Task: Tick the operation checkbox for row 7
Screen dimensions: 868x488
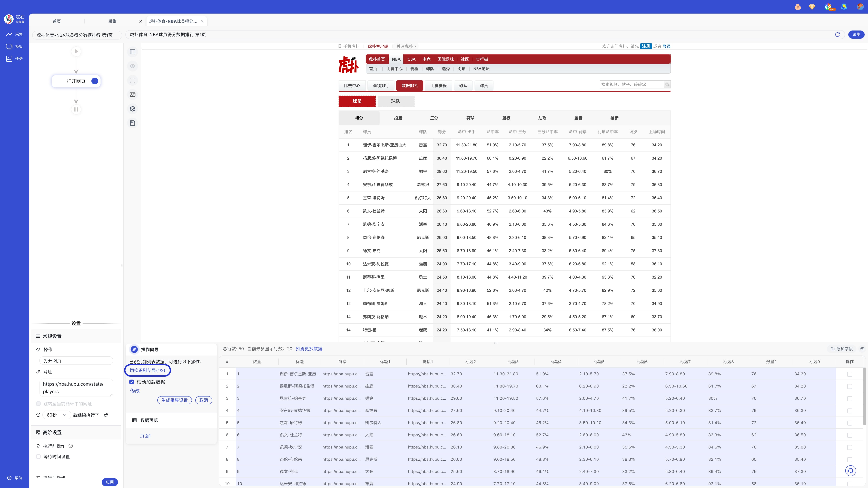Action: (x=850, y=447)
